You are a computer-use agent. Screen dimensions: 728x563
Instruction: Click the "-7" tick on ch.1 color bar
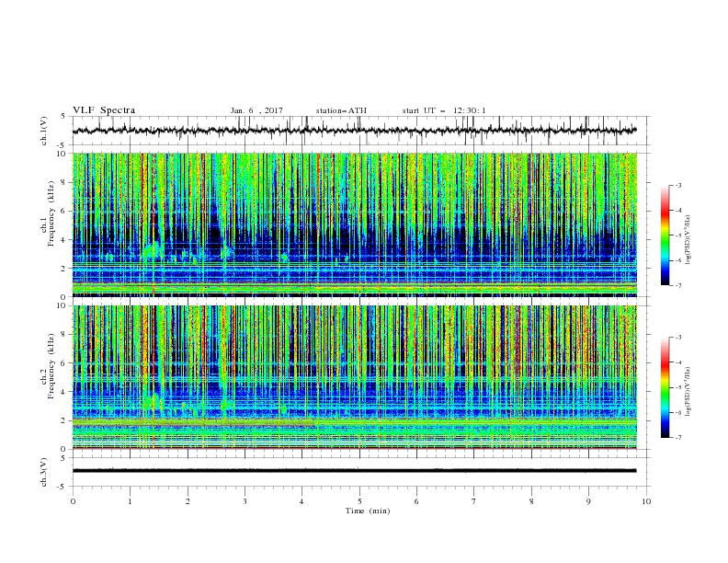point(678,285)
